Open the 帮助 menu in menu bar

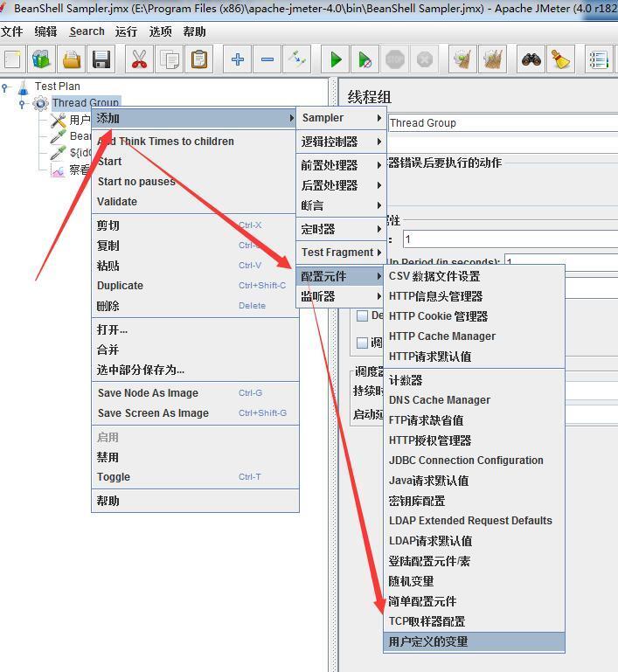coord(194,31)
